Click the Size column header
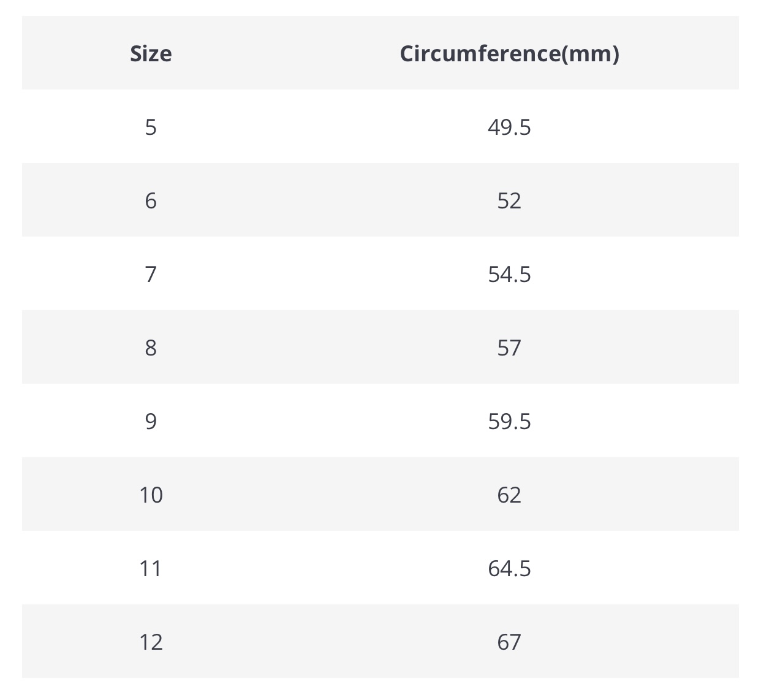761x700 pixels. 151,53
